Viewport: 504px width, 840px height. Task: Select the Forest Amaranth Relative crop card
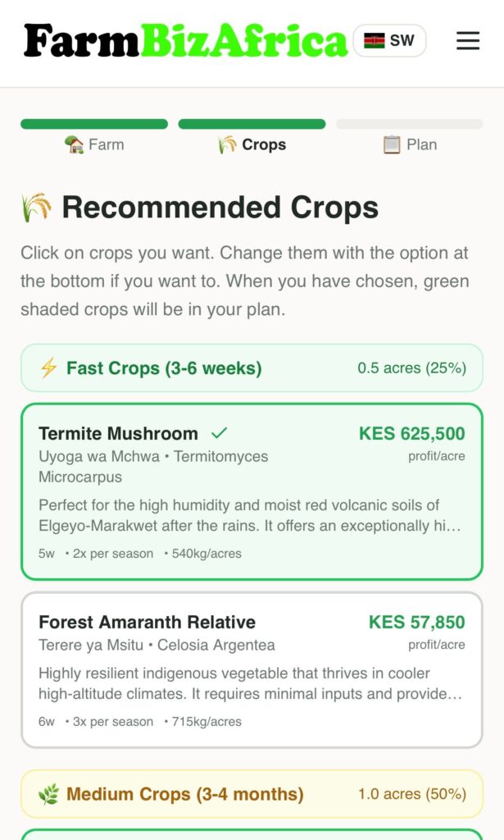pyautogui.click(x=252, y=669)
